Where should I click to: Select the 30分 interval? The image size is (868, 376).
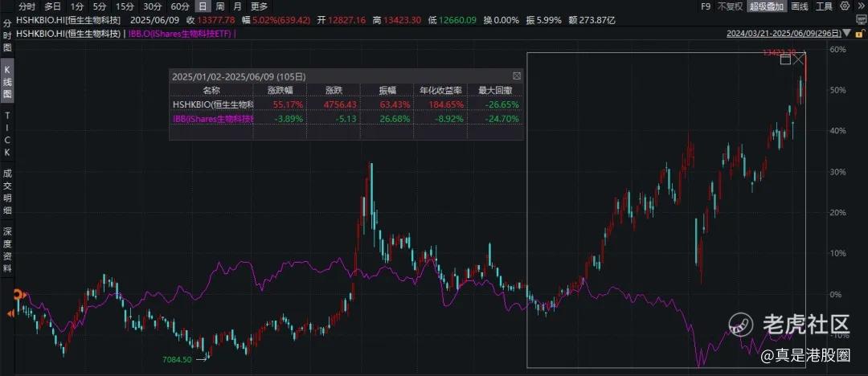coord(152,6)
